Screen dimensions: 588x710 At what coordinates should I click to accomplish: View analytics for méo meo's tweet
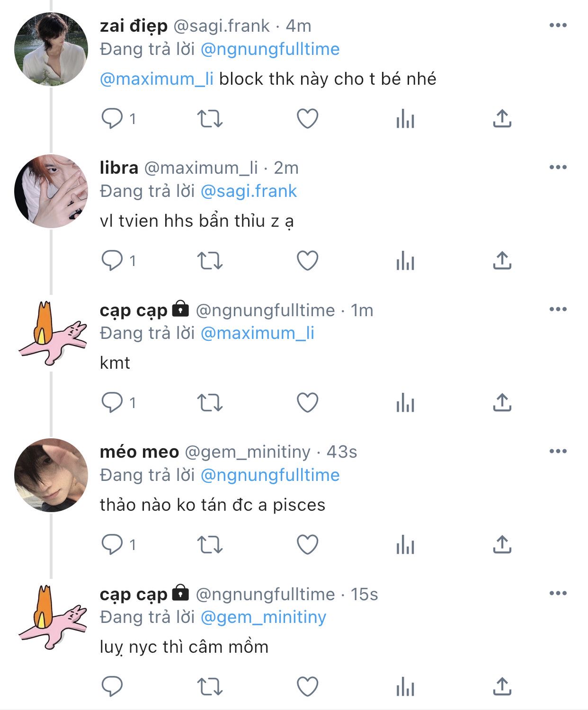[405, 545]
